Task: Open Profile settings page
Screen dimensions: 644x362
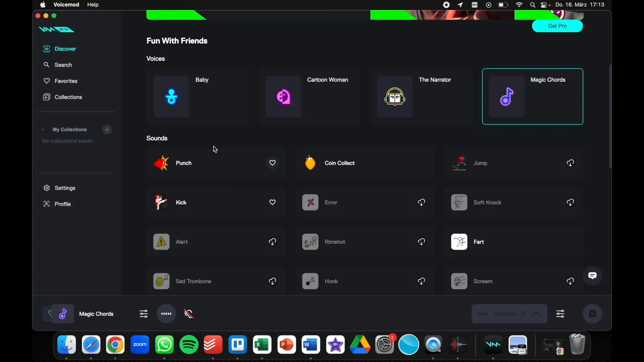Action: 62,204
